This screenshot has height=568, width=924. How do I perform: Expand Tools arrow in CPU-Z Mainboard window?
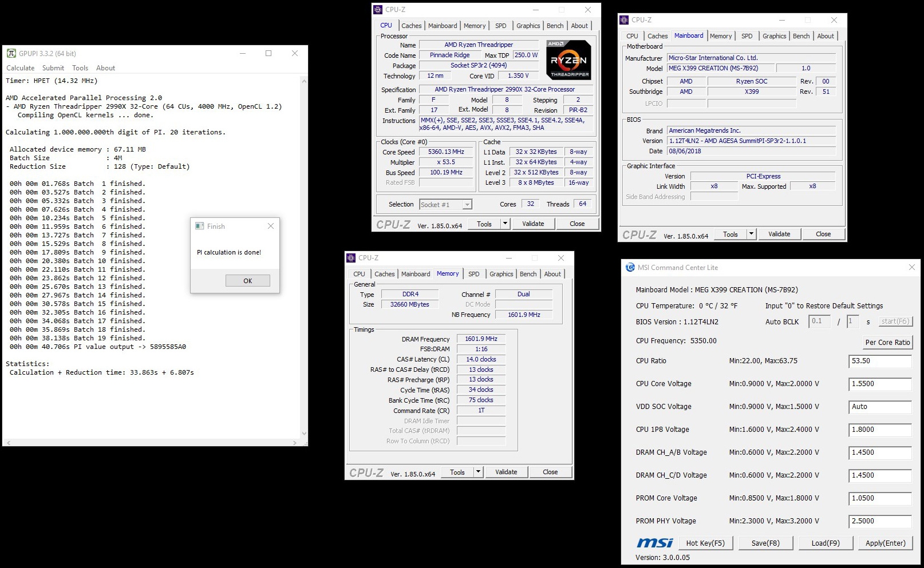pyautogui.click(x=752, y=234)
